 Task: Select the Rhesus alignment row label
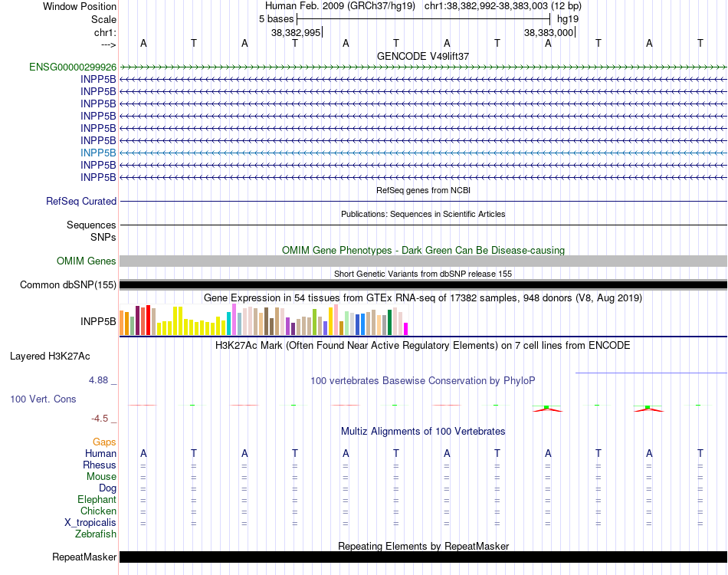tap(100, 465)
